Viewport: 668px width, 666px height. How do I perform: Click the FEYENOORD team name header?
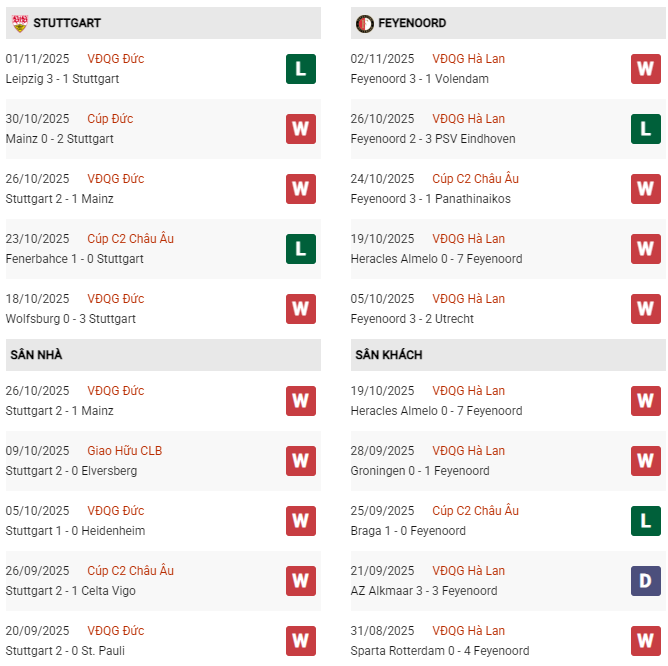pyautogui.click(x=412, y=23)
